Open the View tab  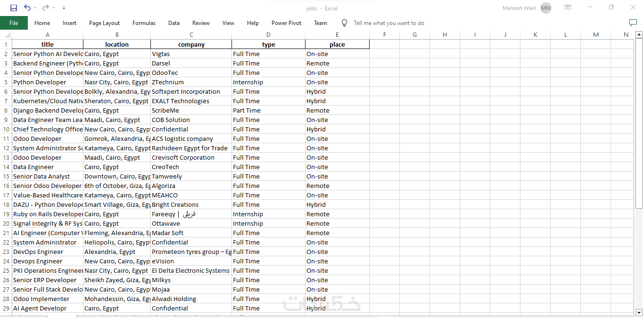pos(228,23)
